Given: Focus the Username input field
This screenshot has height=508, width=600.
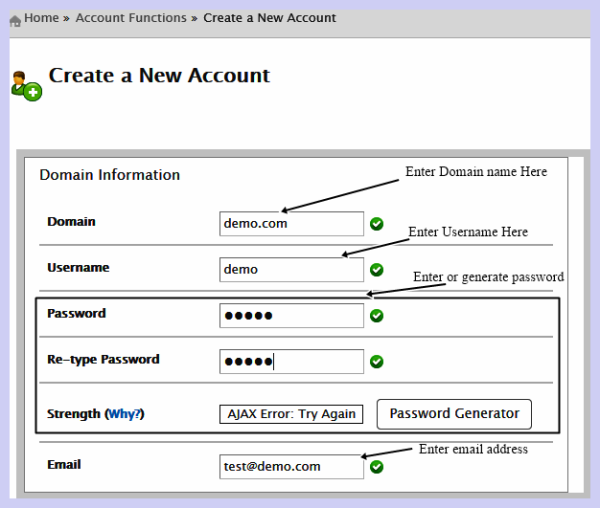Looking at the screenshot, I should tap(292, 269).
